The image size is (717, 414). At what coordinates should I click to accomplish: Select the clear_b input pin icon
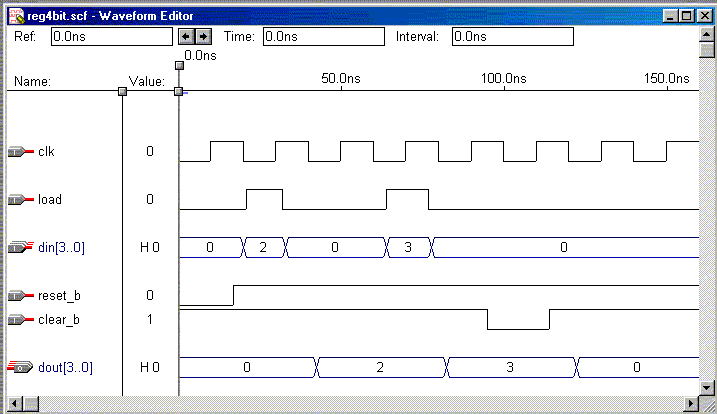[20, 320]
